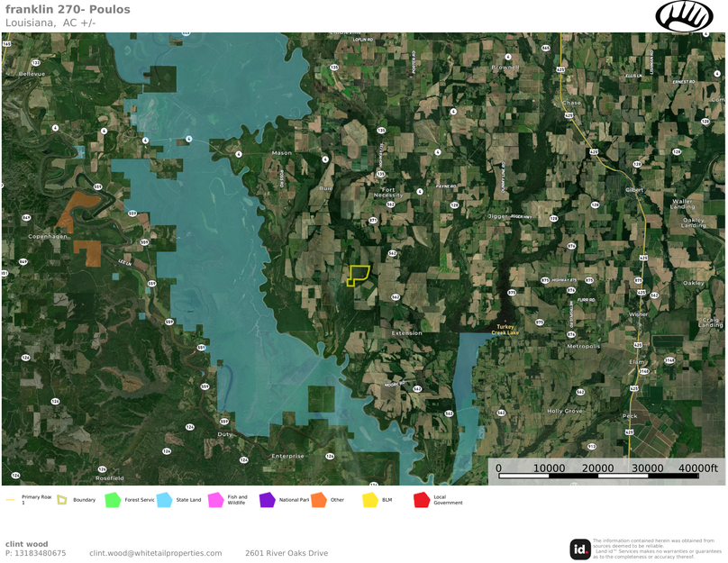
Task: Click the franklin 270- Poulos title
Action: 68,10
